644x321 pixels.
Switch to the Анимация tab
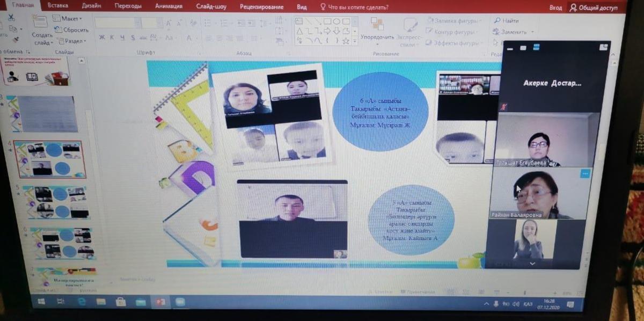(169, 6)
